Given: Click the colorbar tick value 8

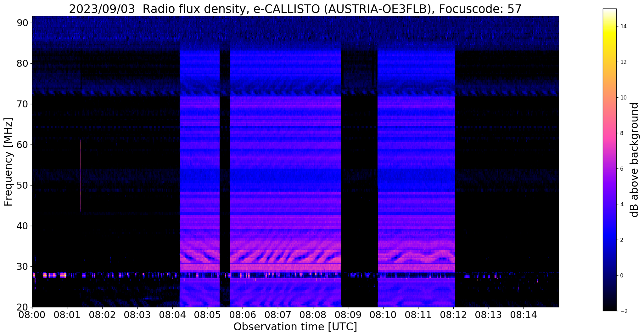Looking at the screenshot, I should (x=621, y=133).
